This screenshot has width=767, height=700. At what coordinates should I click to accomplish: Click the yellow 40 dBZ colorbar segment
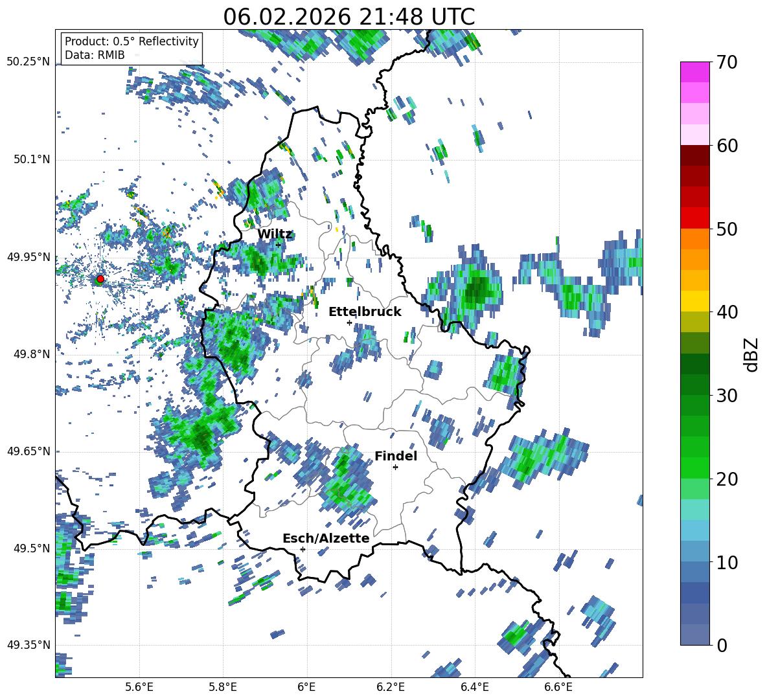(x=695, y=301)
